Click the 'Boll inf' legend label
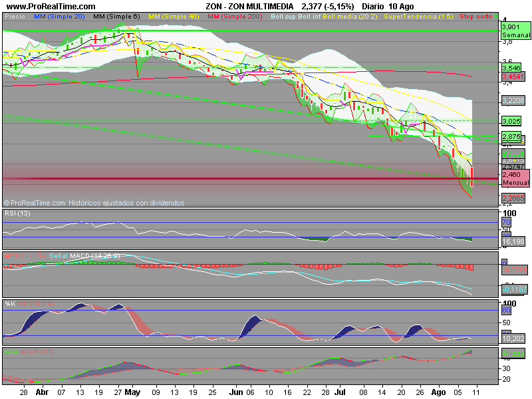The width and height of the screenshot is (532, 399). (309, 16)
